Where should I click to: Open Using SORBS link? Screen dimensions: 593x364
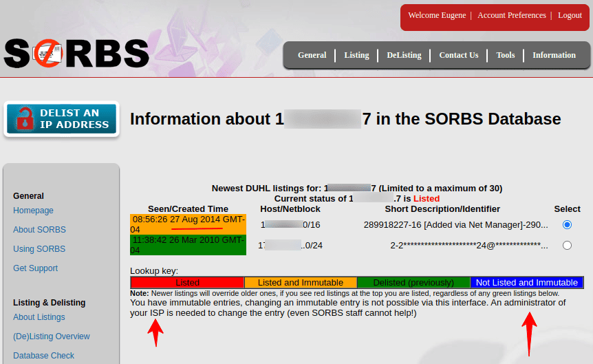[x=39, y=249]
